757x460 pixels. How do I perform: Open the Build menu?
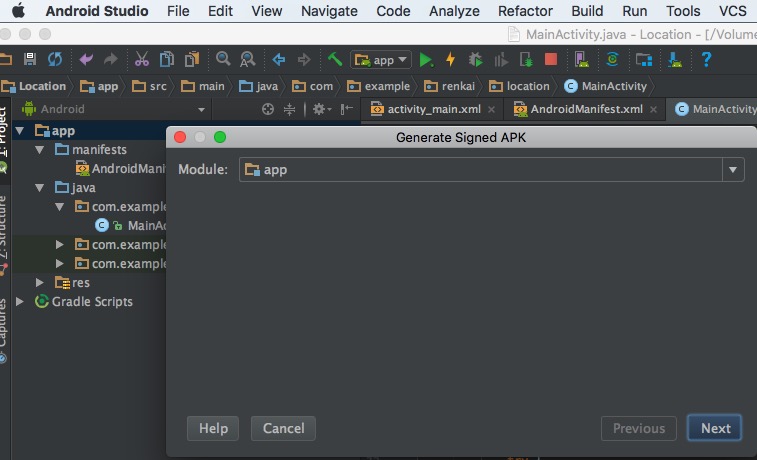587,11
